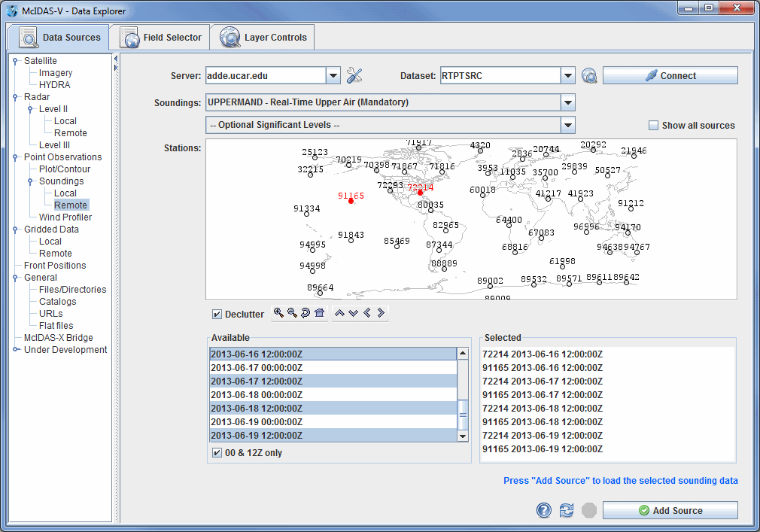This screenshot has width=760, height=532.
Task: Click into the Dataset text field
Action: point(500,75)
